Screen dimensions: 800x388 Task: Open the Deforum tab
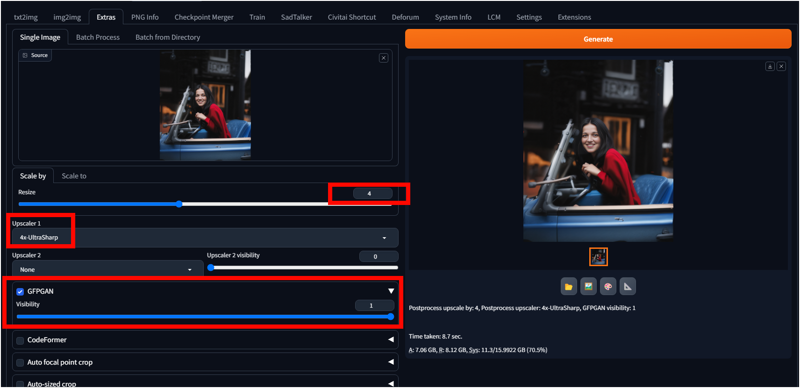405,17
